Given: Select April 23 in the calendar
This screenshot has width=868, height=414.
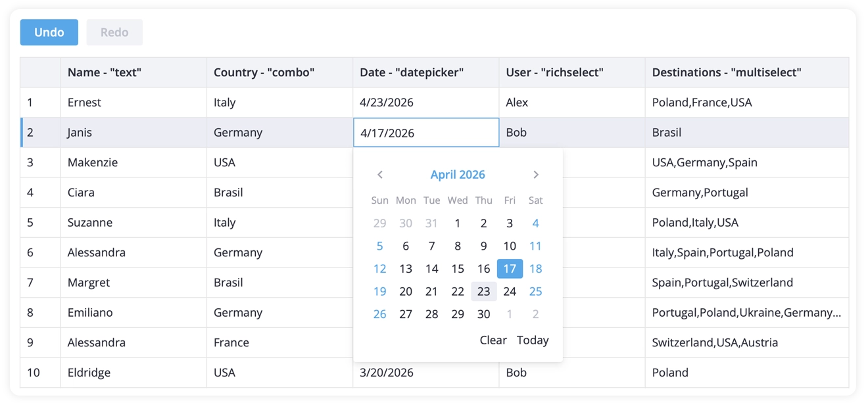Looking at the screenshot, I should tap(484, 291).
